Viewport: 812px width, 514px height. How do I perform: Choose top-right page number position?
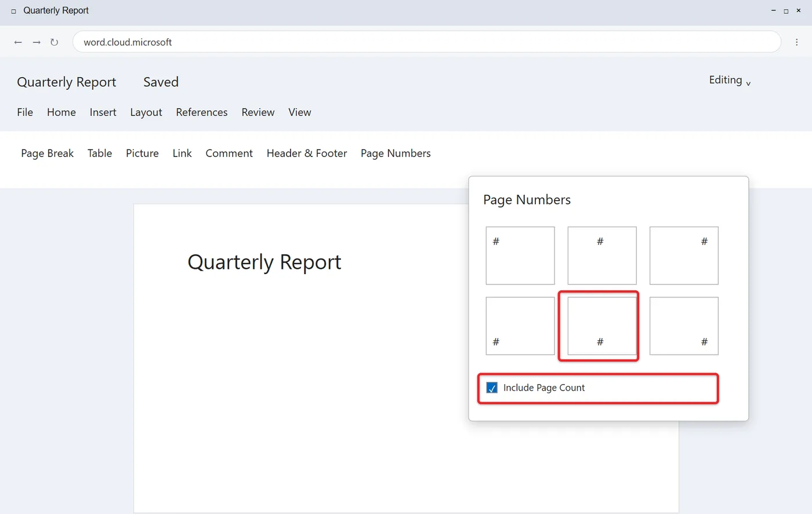tap(684, 256)
